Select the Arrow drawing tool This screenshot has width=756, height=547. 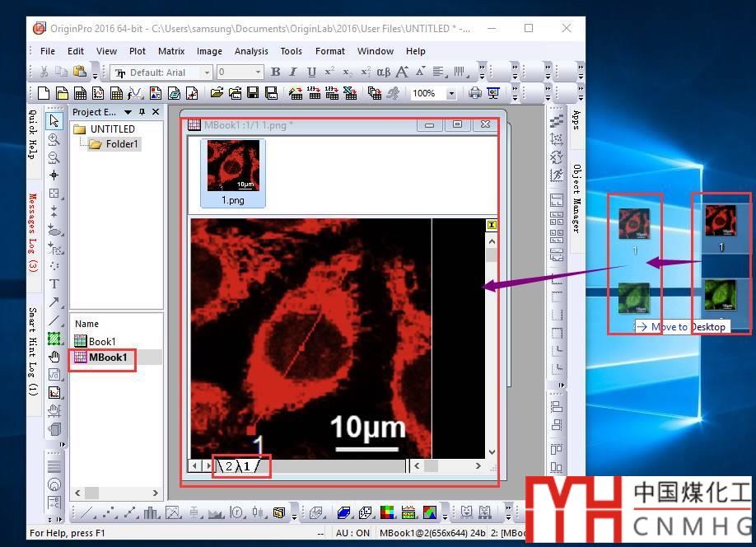coord(54,302)
